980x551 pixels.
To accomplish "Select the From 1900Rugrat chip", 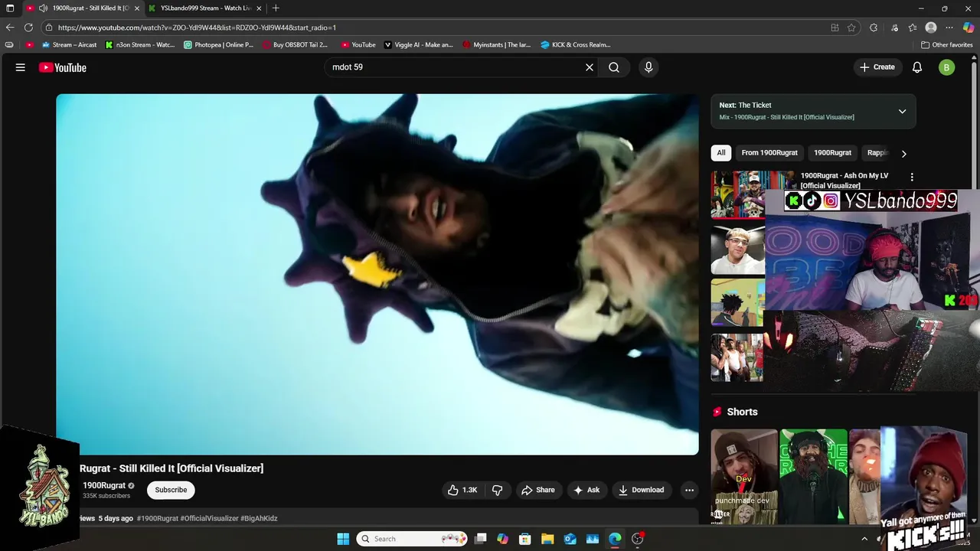I will (x=769, y=152).
